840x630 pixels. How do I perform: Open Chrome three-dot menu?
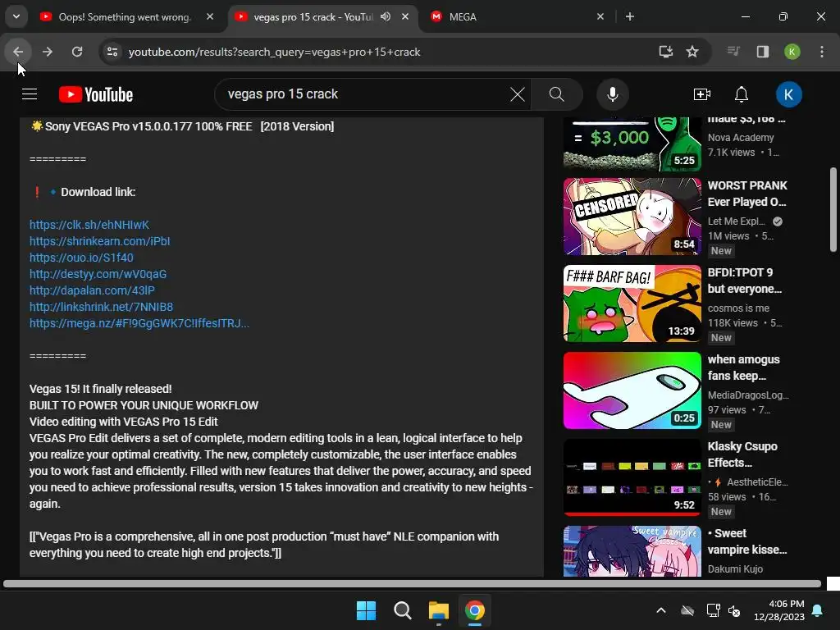click(x=822, y=52)
